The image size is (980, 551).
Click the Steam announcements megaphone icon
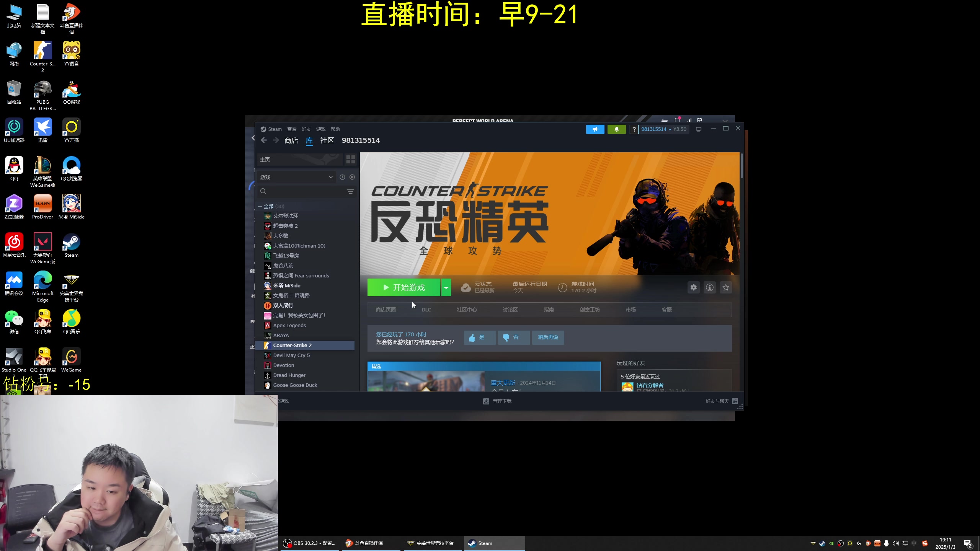click(x=595, y=129)
